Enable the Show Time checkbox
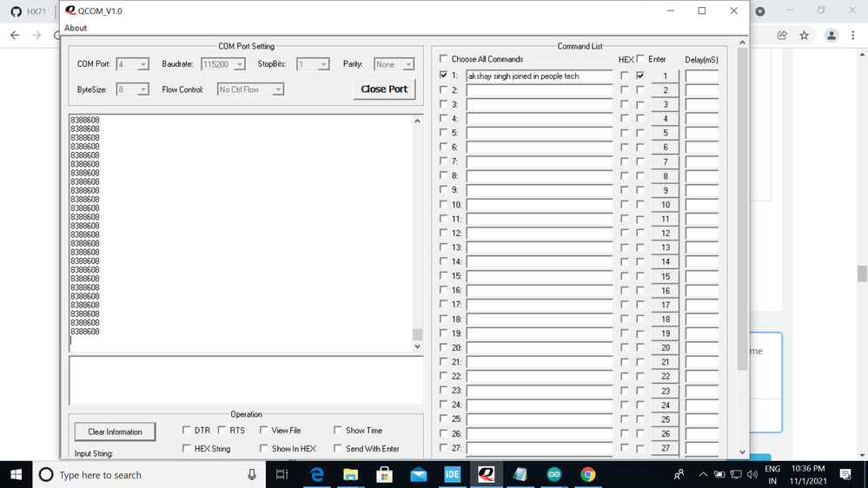The image size is (868, 488). click(x=338, y=430)
